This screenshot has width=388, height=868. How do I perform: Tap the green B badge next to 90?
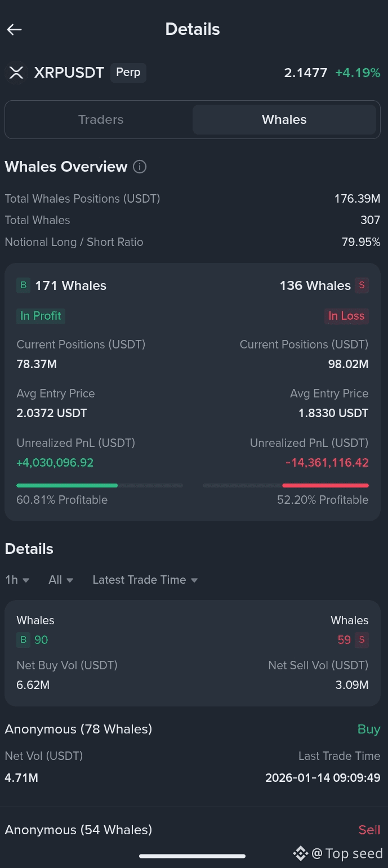pos(23,639)
